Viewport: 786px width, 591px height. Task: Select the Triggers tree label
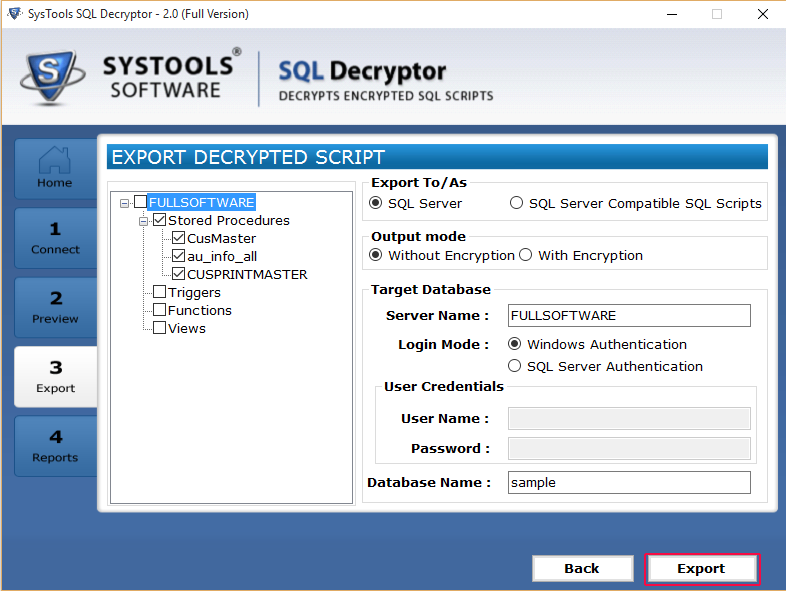[194, 292]
